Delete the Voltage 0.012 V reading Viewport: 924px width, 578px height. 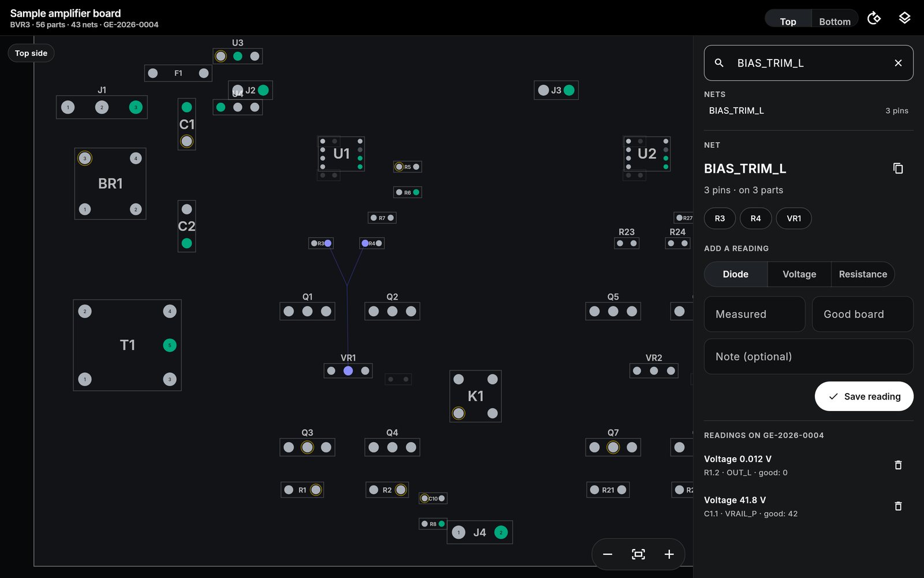pos(898,465)
